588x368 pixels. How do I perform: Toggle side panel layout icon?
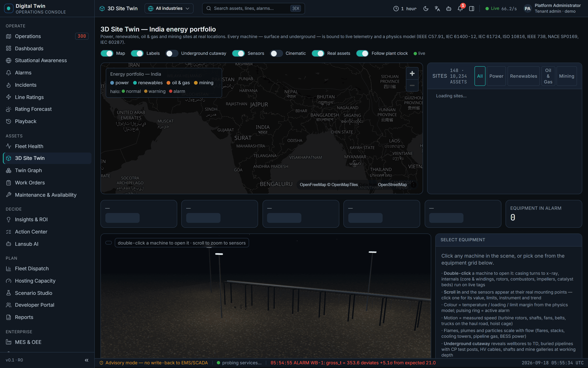pyautogui.click(x=472, y=9)
